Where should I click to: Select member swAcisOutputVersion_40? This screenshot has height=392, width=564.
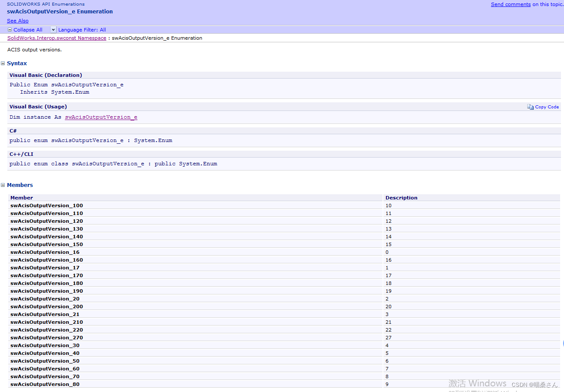(x=45, y=353)
